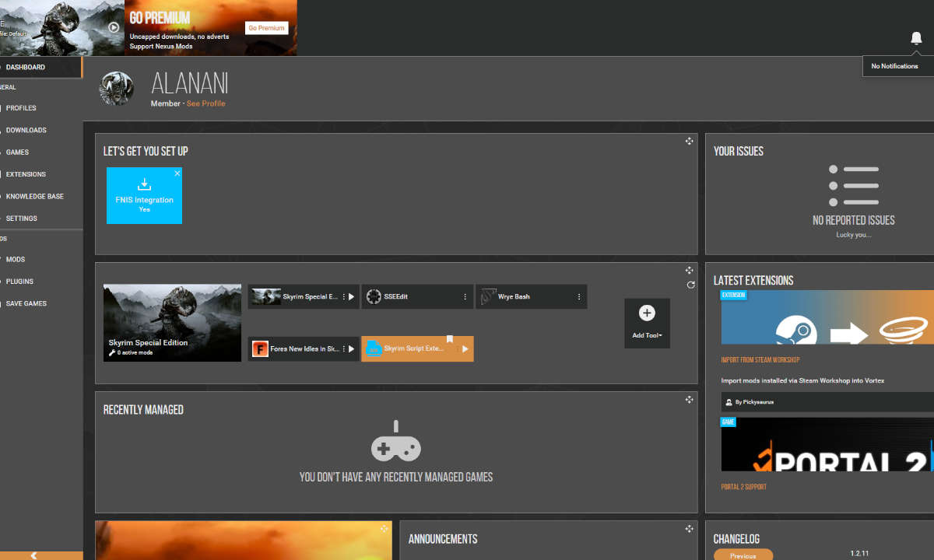The height and width of the screenshot is (560, 934).
Task: Select the Skyrim Special Edition game thumbnail
Action: click(x=172, y=323)
